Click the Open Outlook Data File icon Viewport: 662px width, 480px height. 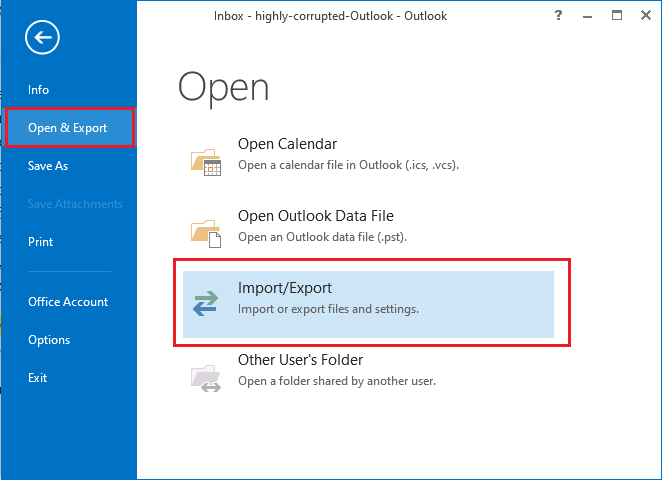(206, 234)
